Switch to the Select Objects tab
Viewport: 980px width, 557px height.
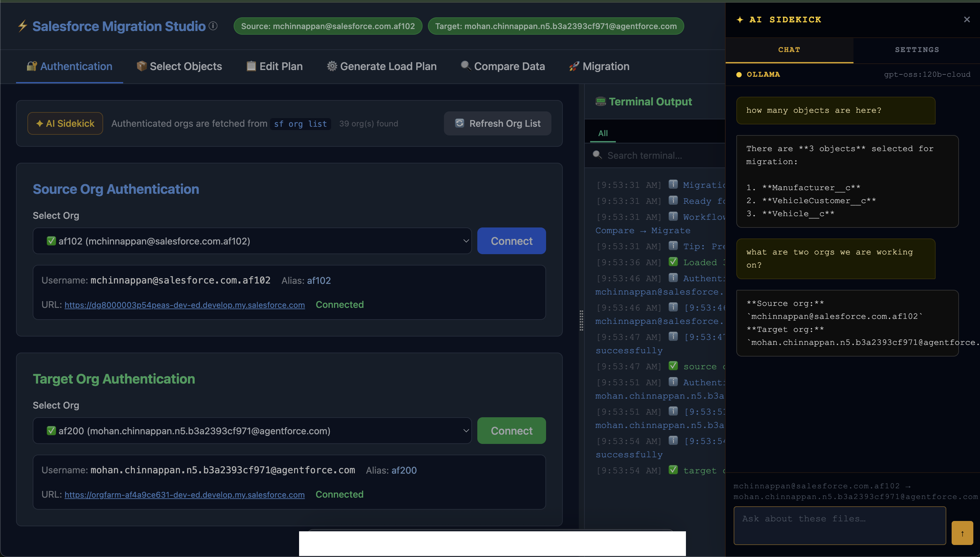pyautogui.click(x=179, y=66)
